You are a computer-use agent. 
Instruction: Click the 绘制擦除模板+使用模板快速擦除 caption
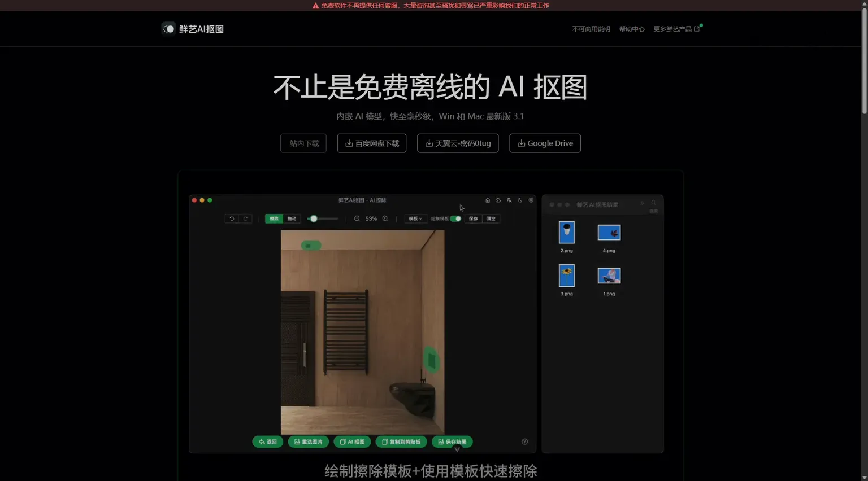pyautogui.click(x=431, y=471)
